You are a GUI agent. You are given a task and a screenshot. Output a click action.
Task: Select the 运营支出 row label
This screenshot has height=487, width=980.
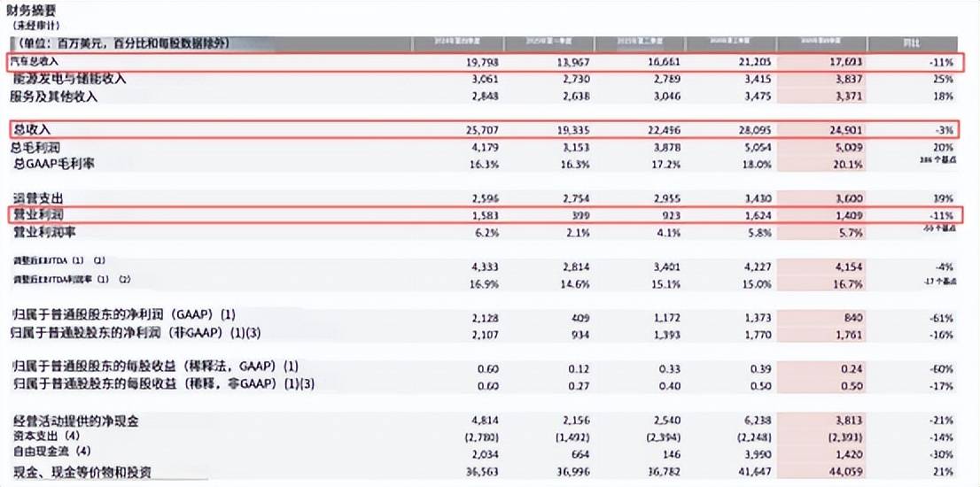36,198
